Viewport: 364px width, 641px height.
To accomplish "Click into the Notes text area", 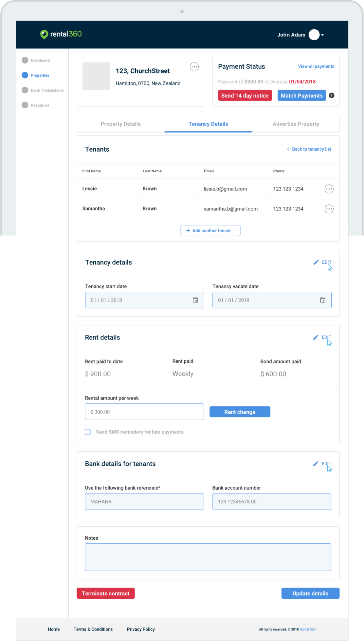I will (x=208, y=557).
